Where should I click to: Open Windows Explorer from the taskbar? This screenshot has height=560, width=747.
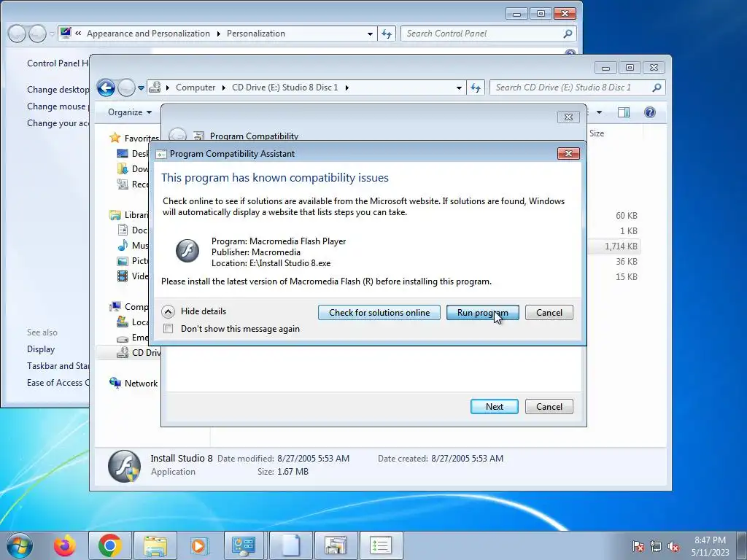155,545
